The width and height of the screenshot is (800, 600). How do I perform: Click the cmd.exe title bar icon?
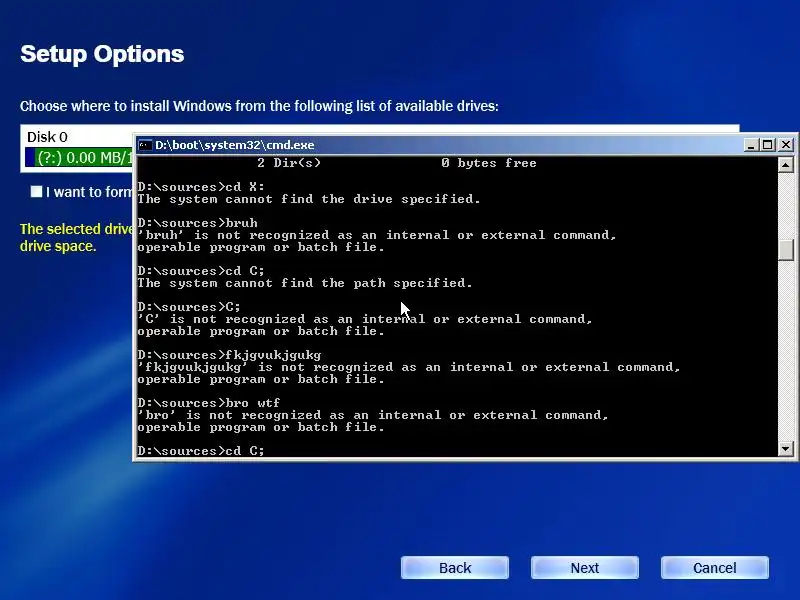coord(145,145)
